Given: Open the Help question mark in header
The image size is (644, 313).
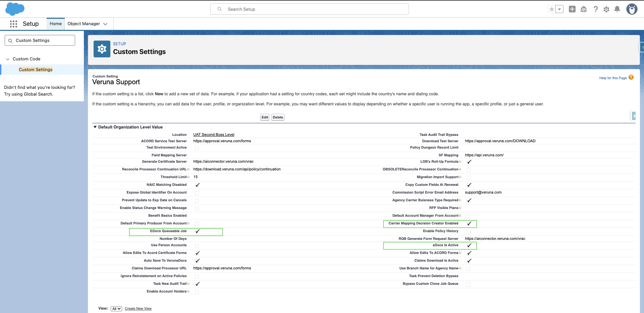Looking at the screenshot, I should click(595, 9).
